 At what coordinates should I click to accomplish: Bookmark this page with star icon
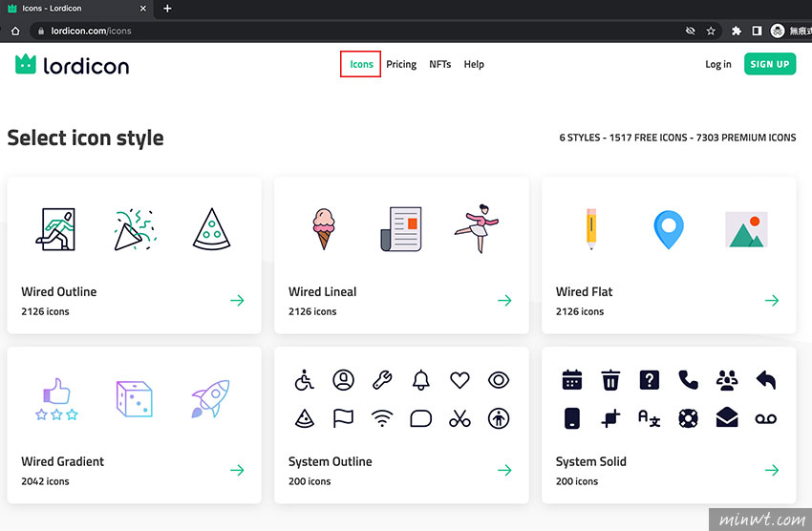[711, 32]
